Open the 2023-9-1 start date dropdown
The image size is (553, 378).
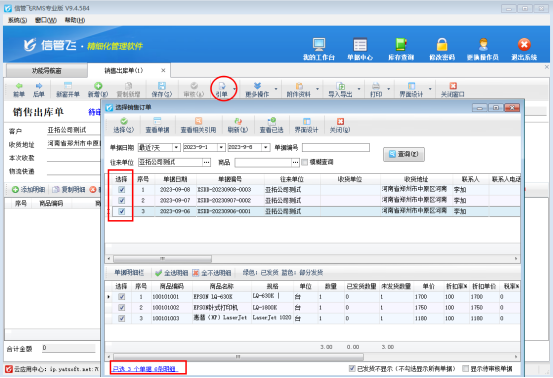(x=221, y=147)
